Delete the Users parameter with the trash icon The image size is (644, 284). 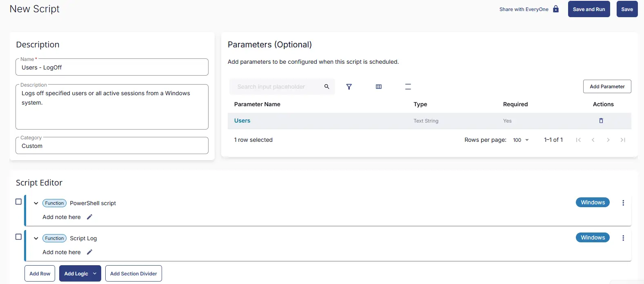[601, 121]
